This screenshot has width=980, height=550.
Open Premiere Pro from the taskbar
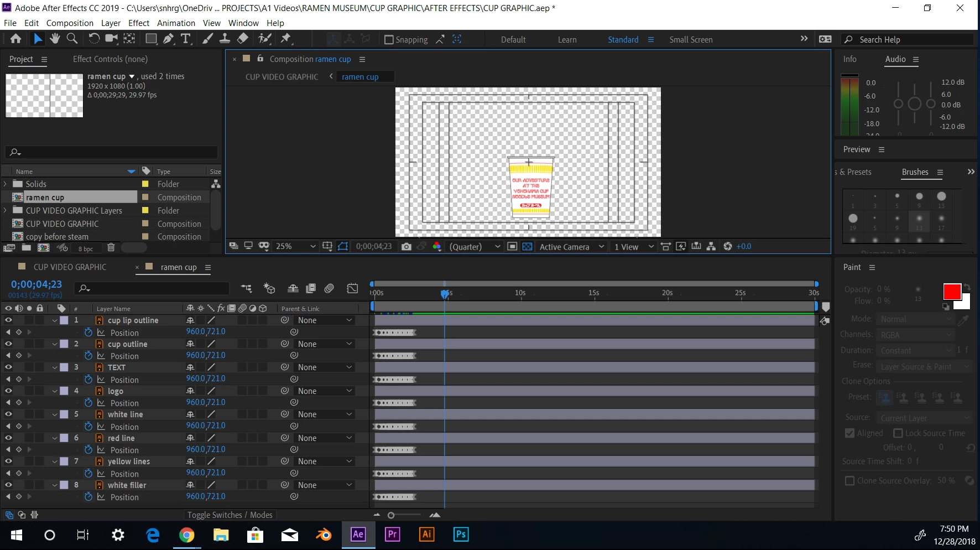(x=393, y=535)
